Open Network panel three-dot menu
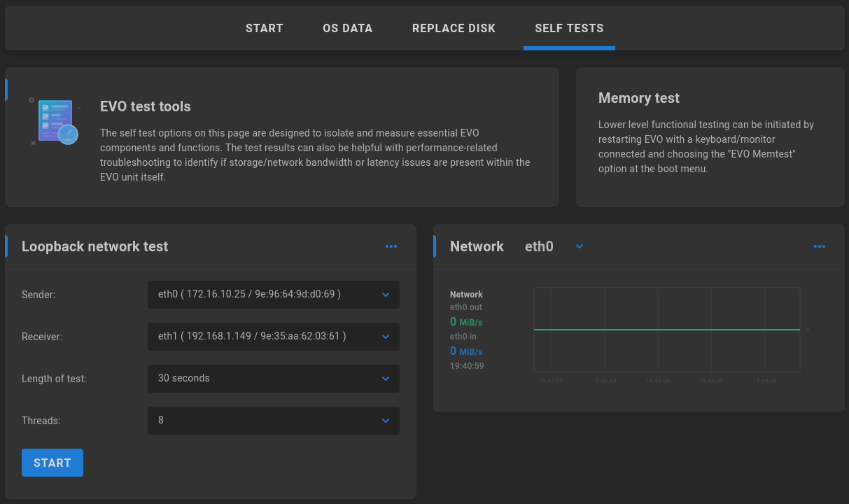849x504 pixels. 820,246
